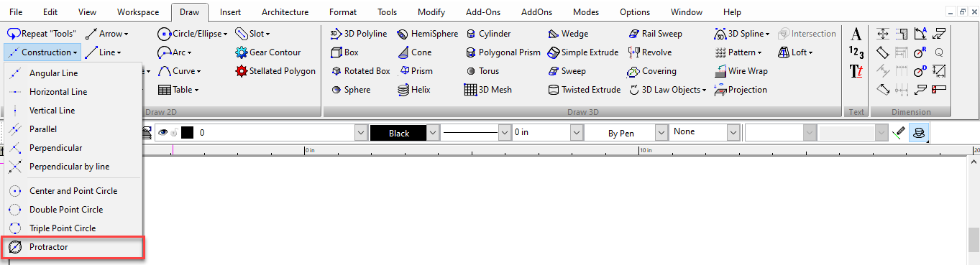Choose the Gear Contour tool

268,52
